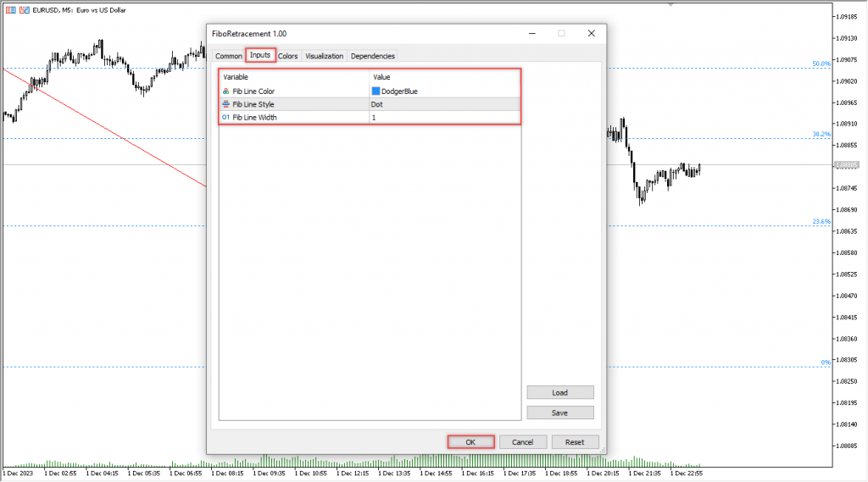The height and width of the screenshot is (482, 868).
Task: Click the Fib Line Style variable icon
Action: [x=225, y=104]
